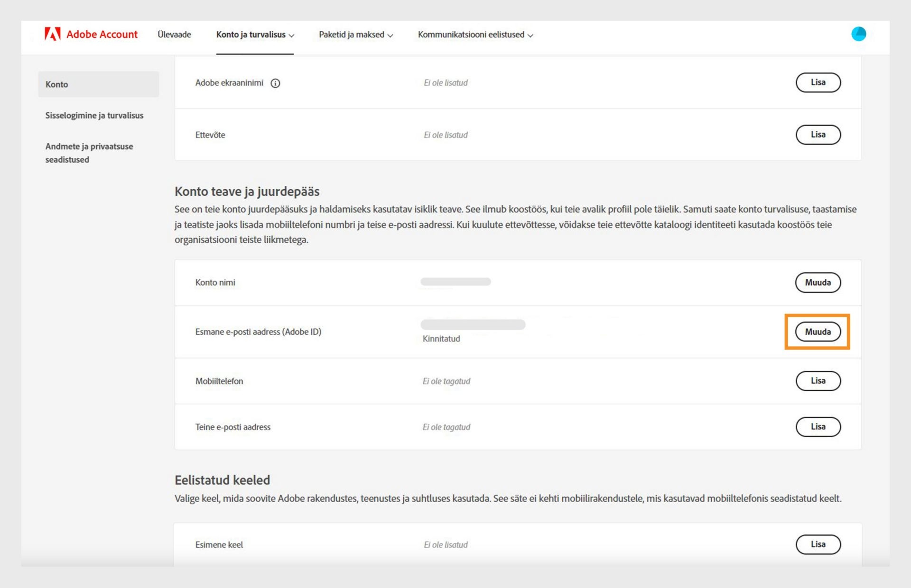Click the Konto nimi redacted value
Screen dimensions: 911x588
click(455, 282)
